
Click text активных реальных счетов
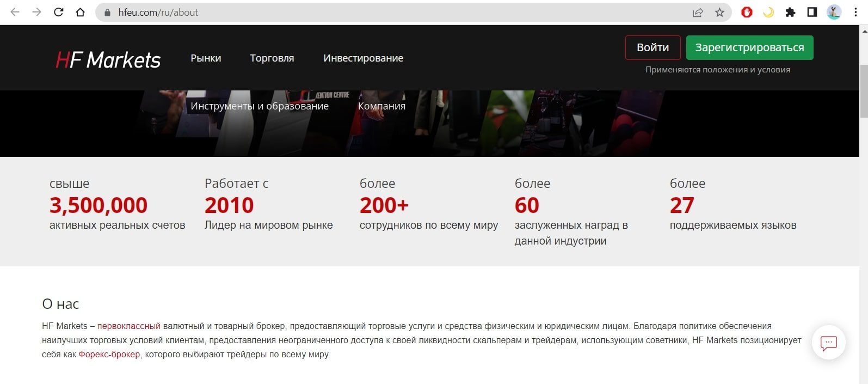click(x=118, y=225)
